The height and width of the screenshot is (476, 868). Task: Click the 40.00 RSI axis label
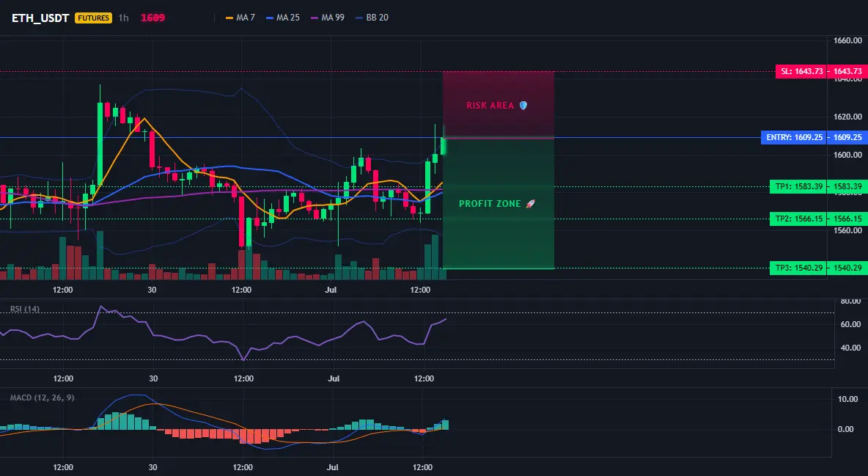[x=851, y=348]
